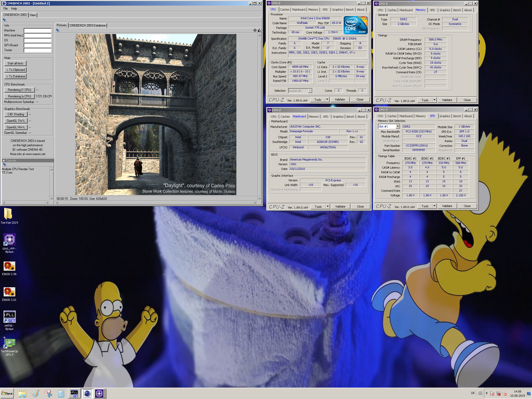Open the Tools dropdown arrow in the CPU-Z Memory window
Screen dimensions: 532x399
point(434,100)
